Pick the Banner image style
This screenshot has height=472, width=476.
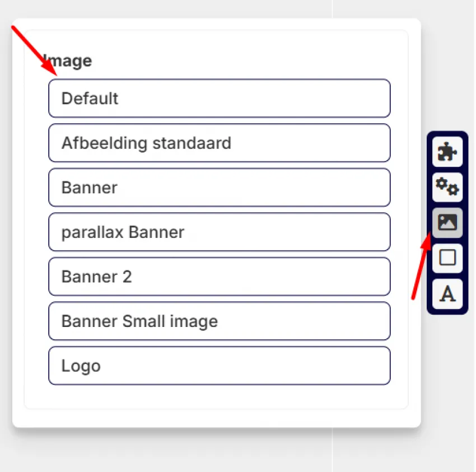219,187
